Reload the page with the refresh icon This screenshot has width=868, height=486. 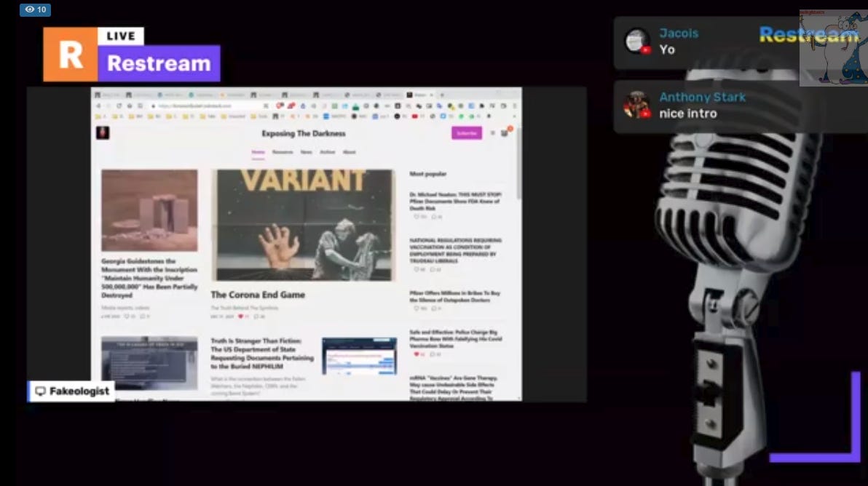pyautogui.click(x=119, y=105)
